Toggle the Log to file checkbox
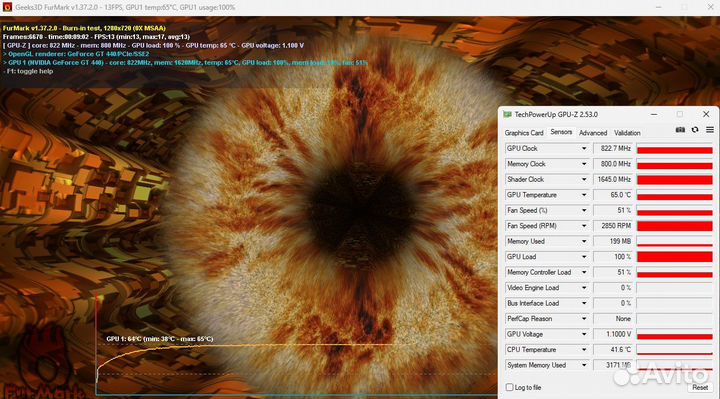 [x=509, y=388]
